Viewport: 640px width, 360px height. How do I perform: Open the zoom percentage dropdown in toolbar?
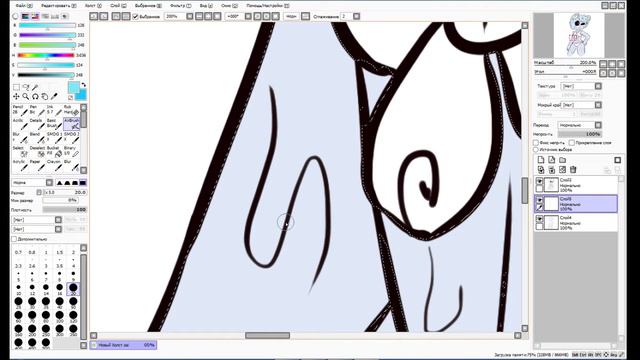(x=190, y=16)
